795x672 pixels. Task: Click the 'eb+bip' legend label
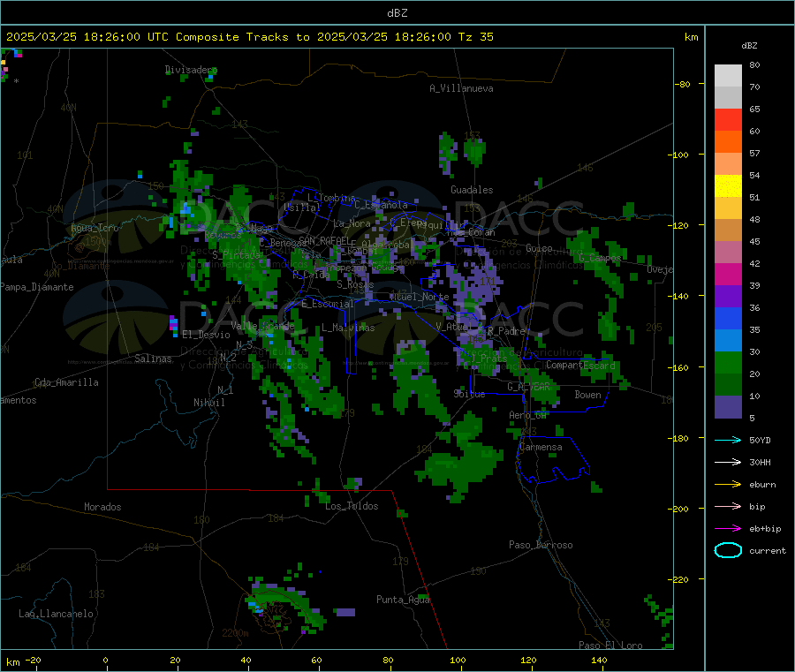click(x=765, y=529)
